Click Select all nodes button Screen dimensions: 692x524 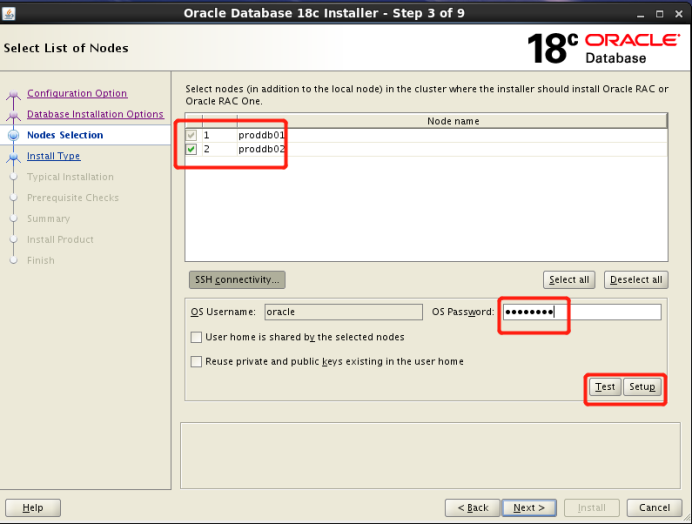pyautogui.click(x=569, y=280)
